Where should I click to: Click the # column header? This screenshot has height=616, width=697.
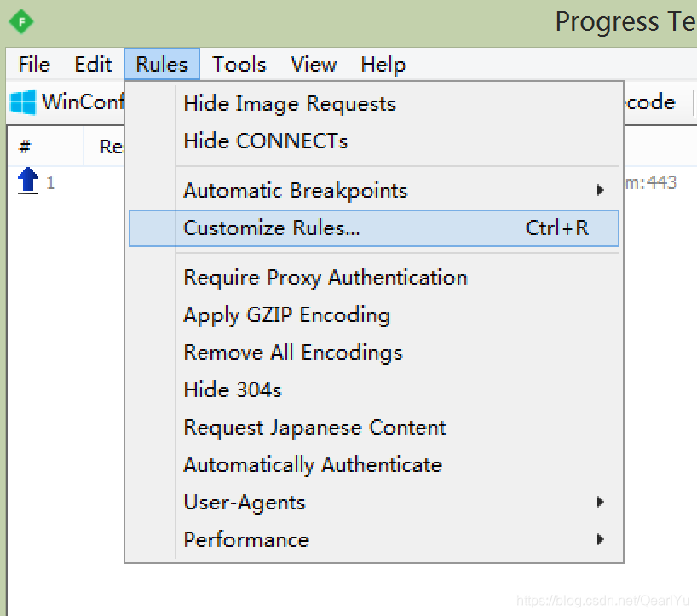click(x=45, y=147)
